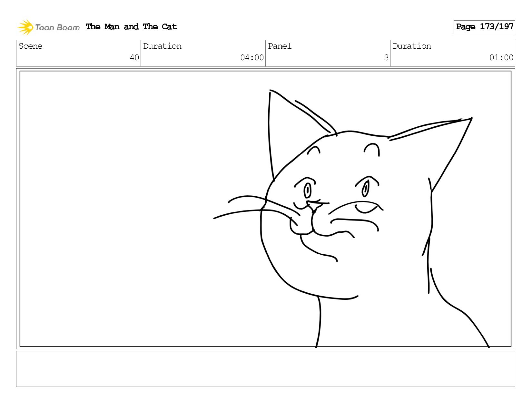Click the title "The Man and The Cat"
This screenshot has height=411, width=532.
[x=132, y=27]
